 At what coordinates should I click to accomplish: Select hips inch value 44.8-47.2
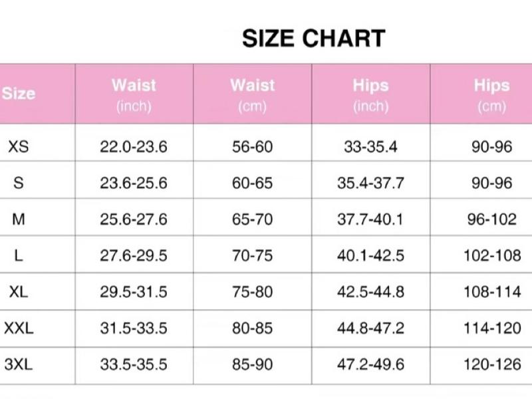click(370, 328)
